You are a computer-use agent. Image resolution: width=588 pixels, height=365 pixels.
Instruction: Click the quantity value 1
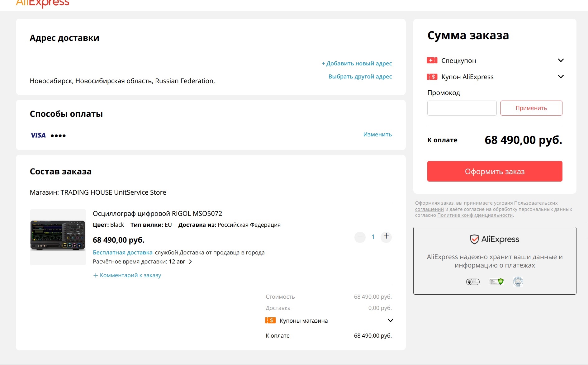[373, 237]
